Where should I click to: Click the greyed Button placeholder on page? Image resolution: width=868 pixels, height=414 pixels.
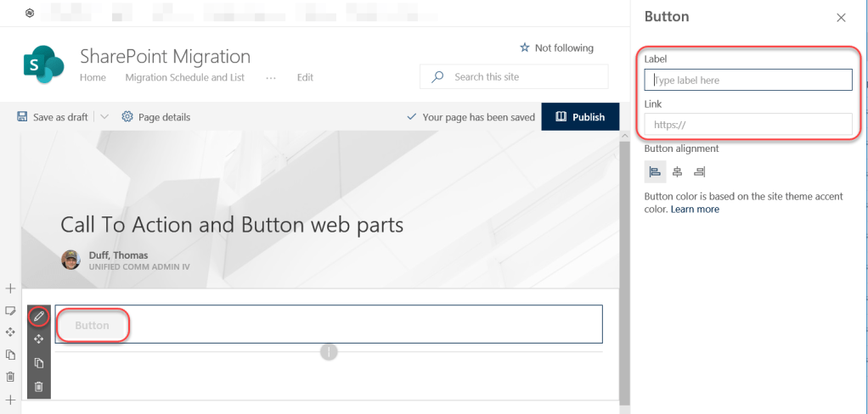[x=92, y=326]
